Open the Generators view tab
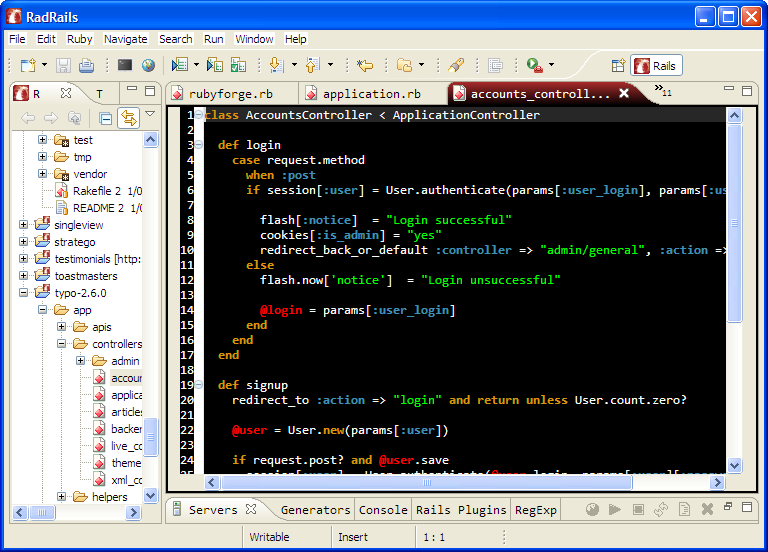 (315, 510)
